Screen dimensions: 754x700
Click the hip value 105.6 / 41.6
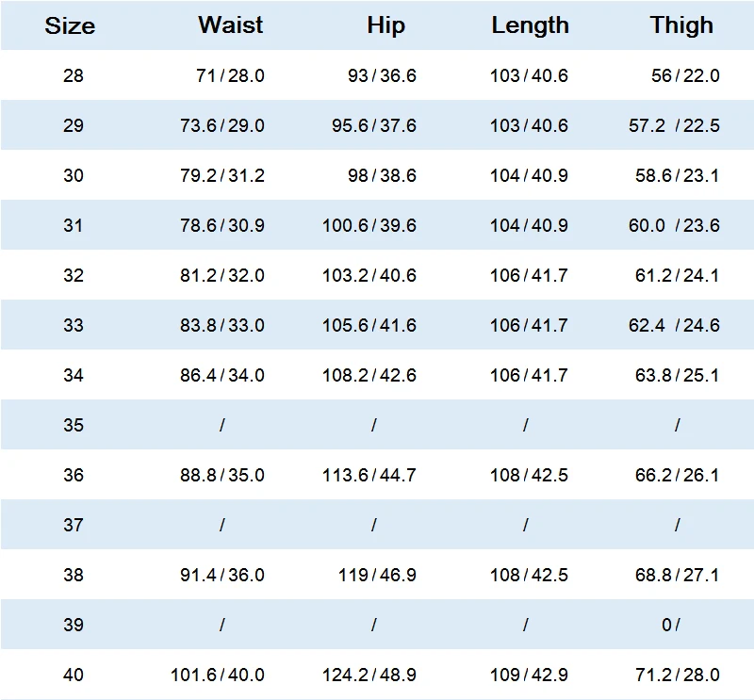point(369,325)
